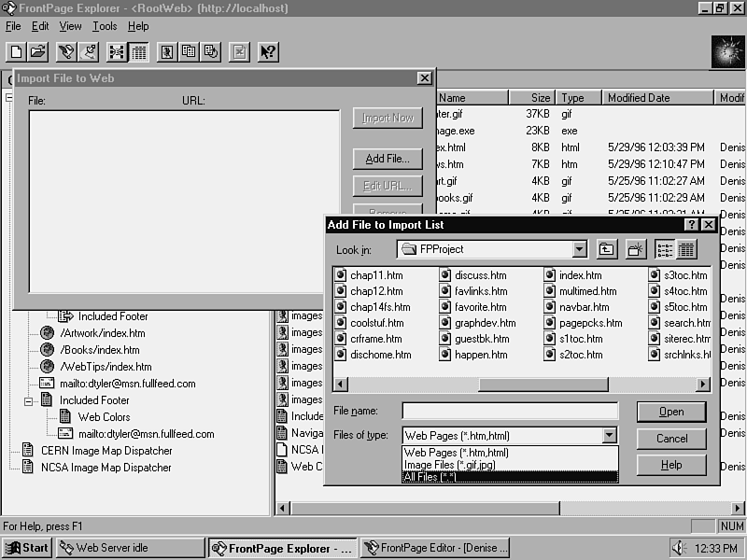
Task: Click the Help pointer icon in the toolbar
Action: [x=268, y=52]
